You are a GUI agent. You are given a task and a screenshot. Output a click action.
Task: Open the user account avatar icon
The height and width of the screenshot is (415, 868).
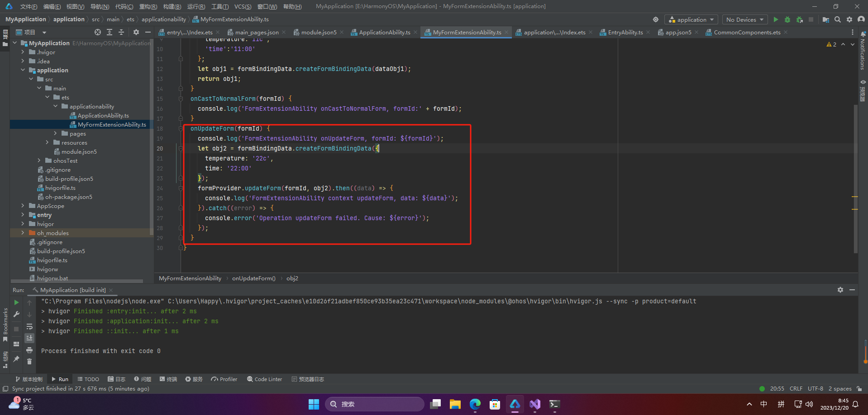(x=861, y=19)
